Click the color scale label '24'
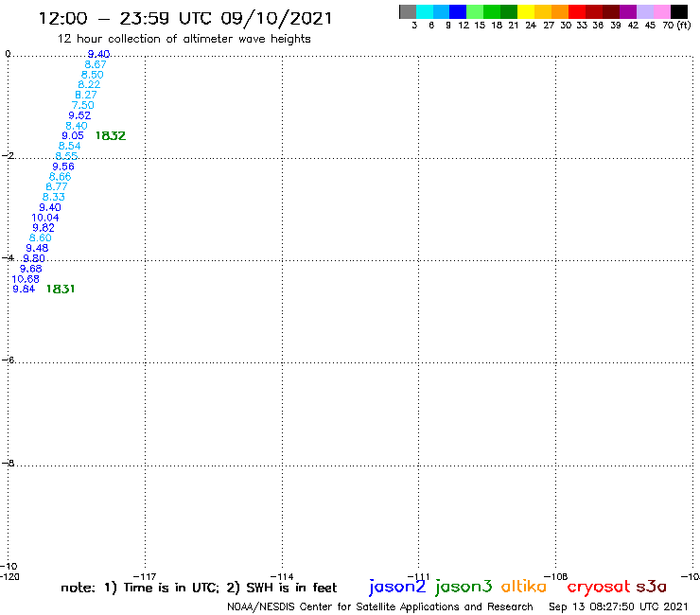700x615 pixels. click(x=531, y=26)
